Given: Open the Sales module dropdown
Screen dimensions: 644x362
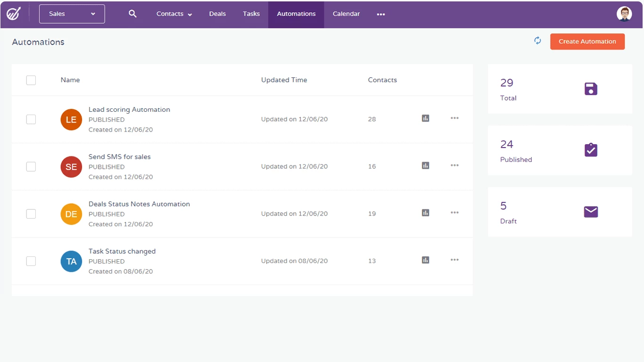Looking at the screenshot, I should click(72, 14).
